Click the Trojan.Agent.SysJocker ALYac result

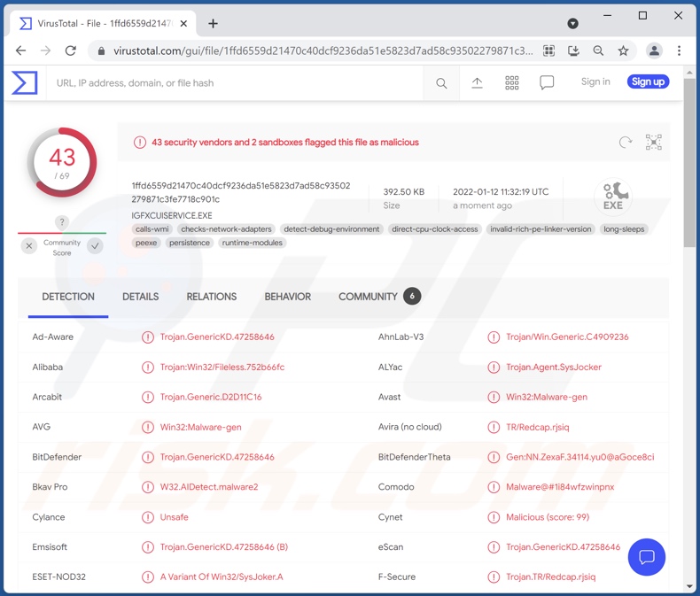pos(554,368)
